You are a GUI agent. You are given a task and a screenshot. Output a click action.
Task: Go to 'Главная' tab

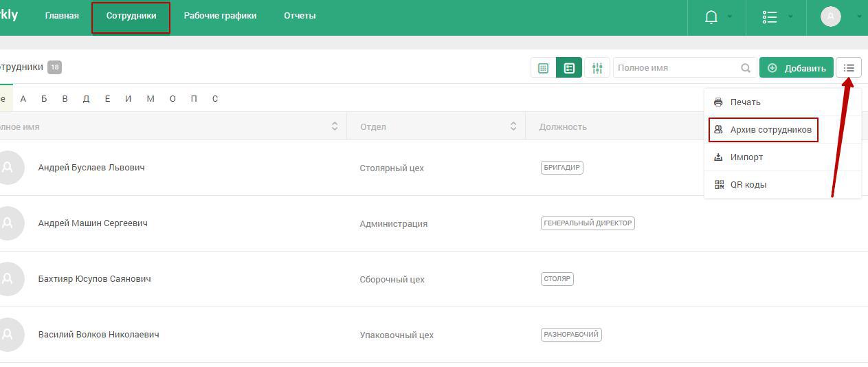[x=62, y=16]
